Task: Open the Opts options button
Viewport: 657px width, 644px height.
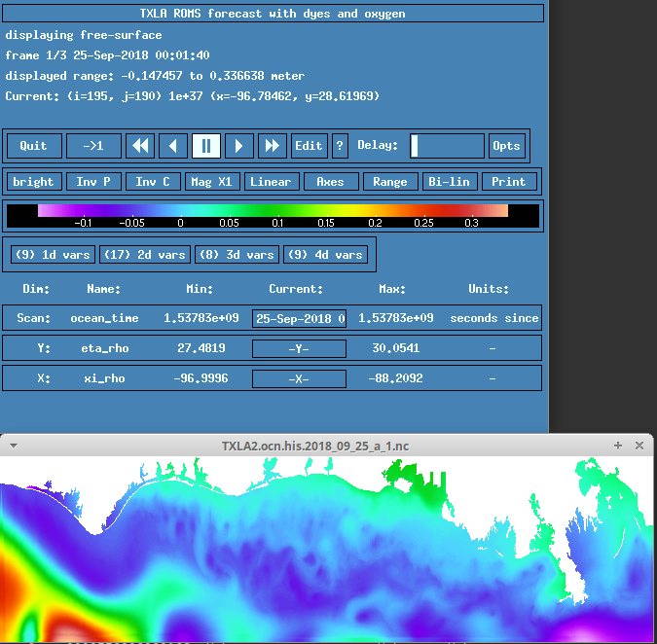Action: click(x=506, y=146)
